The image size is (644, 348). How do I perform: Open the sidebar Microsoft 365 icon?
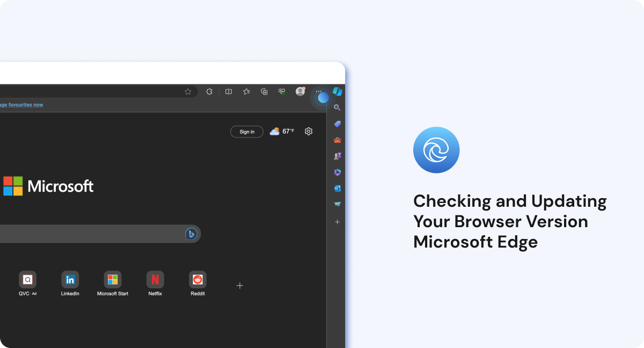point(337,172)
